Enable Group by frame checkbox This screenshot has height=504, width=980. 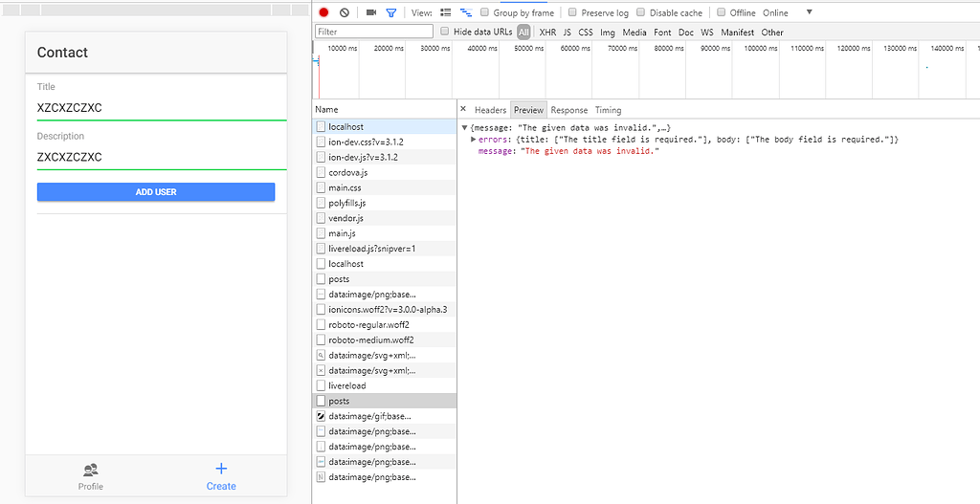484,12
